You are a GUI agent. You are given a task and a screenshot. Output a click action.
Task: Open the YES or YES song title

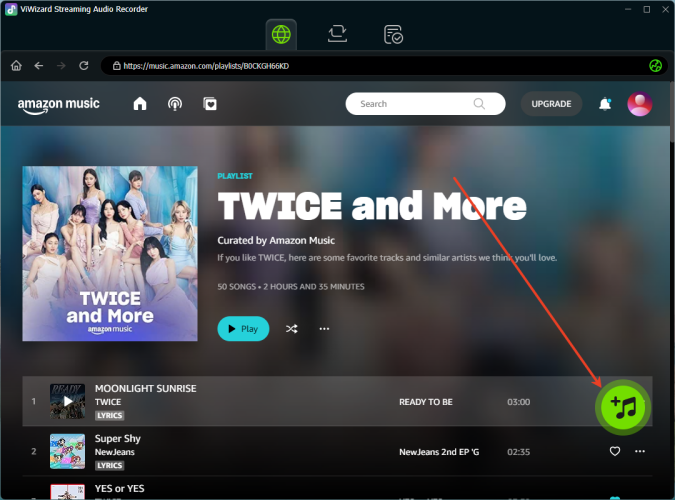[120, 489]
